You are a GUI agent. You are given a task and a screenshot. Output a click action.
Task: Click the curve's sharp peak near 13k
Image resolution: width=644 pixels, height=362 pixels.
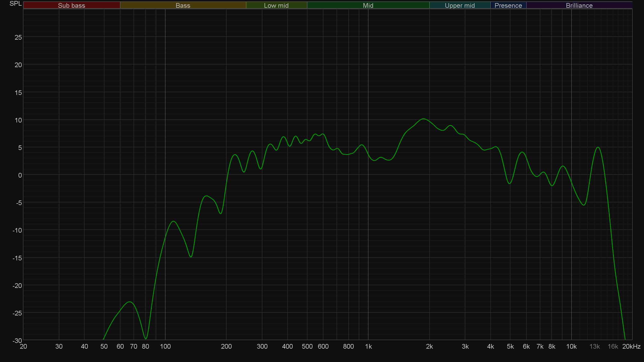(598, 147)
